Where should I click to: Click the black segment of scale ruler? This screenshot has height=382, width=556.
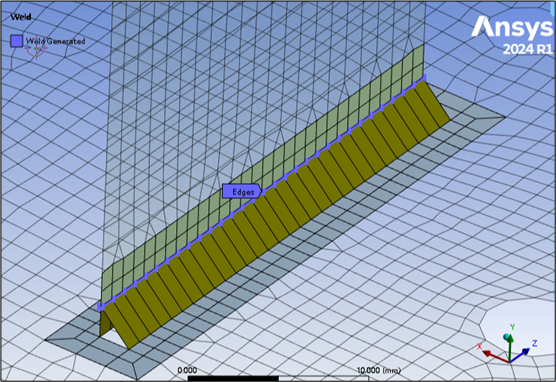point(233,378)
